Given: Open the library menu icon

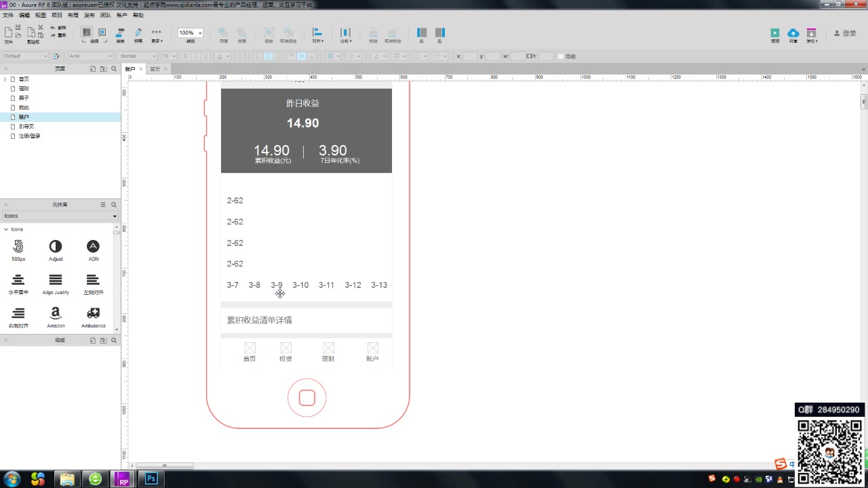Looking at the screenshot, I should [x=103, y=205].
